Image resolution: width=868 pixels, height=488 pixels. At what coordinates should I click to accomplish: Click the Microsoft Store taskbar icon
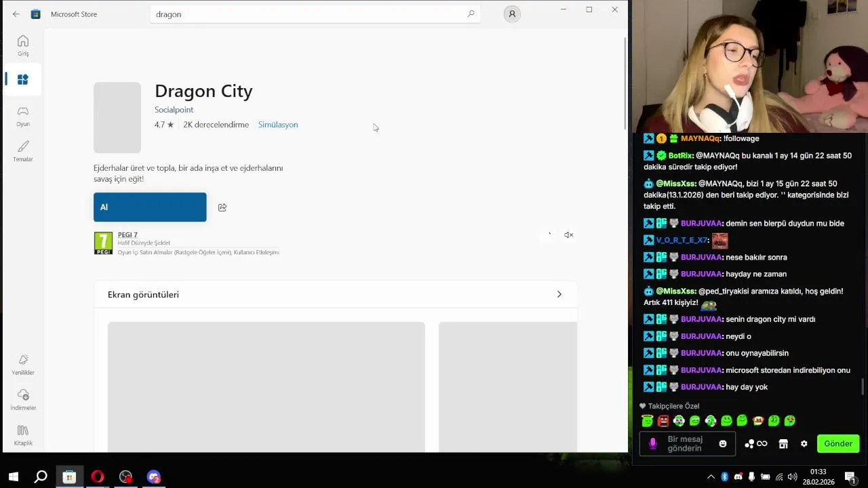pyautogui.click(x=69, y=477)
